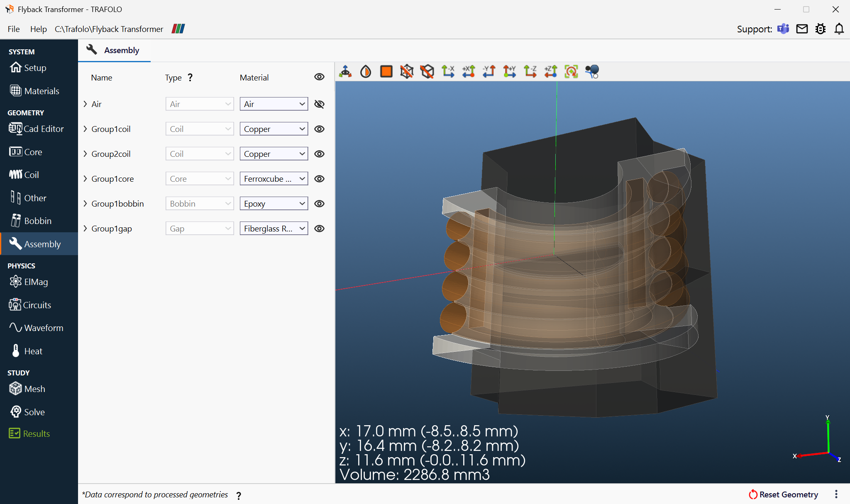
Task: Expand the Group1gap row chevron
Action: pos(85,229)
